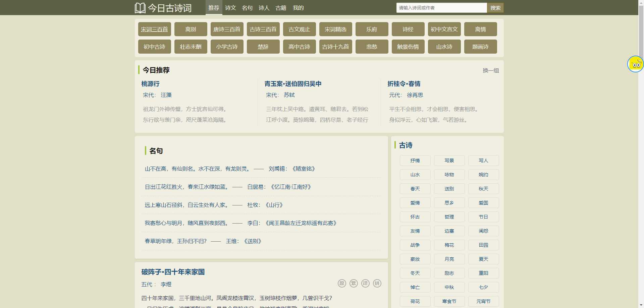Open the 诗文 tab in navigation
Screen dimensions: 644x308
point(230,8)
